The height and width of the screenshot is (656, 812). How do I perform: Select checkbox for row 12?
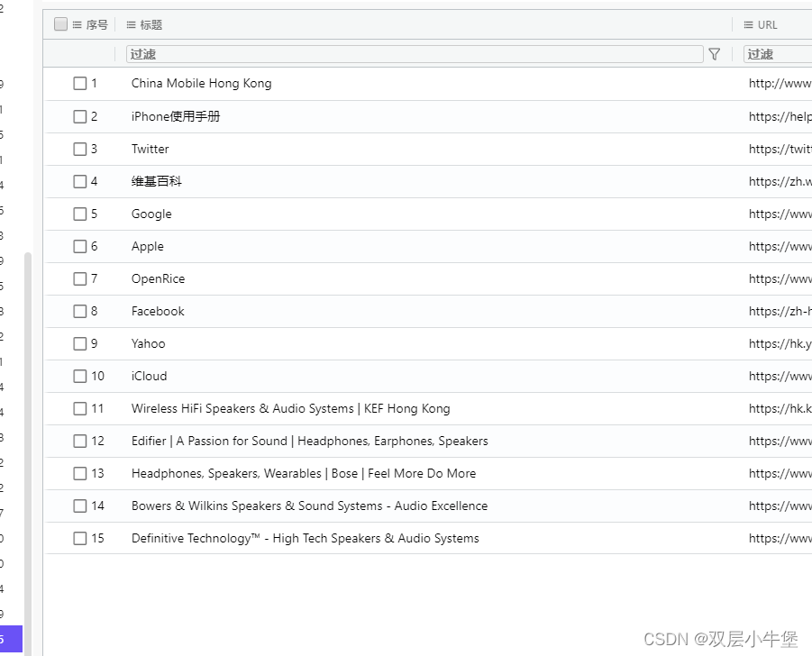point(79,442)
